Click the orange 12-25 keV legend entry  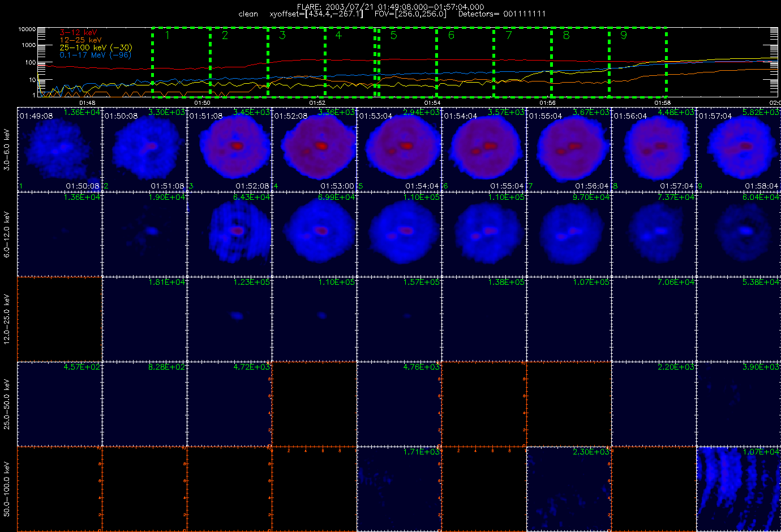tap(80, 40)
